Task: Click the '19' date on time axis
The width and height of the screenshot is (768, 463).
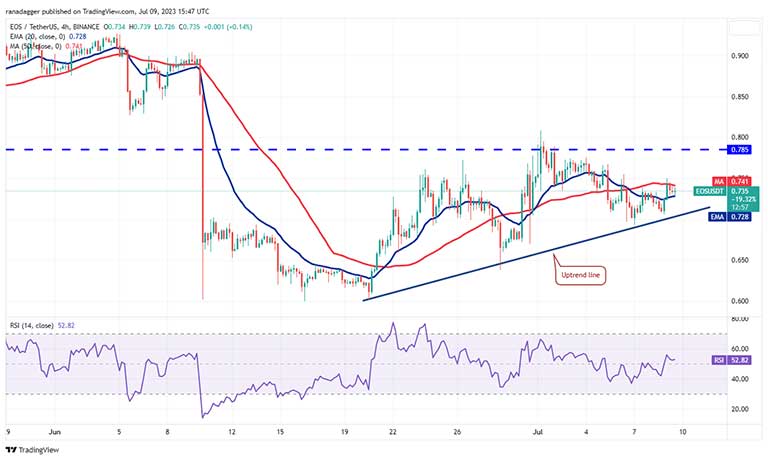Action: (x=344, y=432)
